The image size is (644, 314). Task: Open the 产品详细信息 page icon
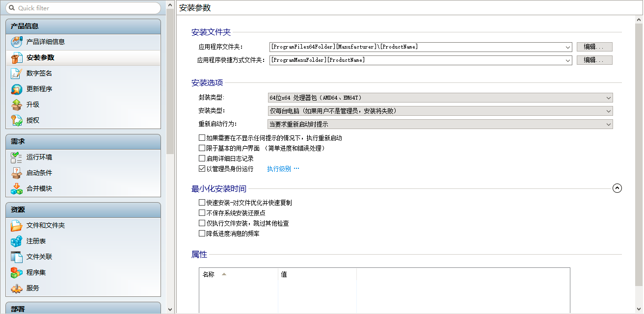point(15,42)
